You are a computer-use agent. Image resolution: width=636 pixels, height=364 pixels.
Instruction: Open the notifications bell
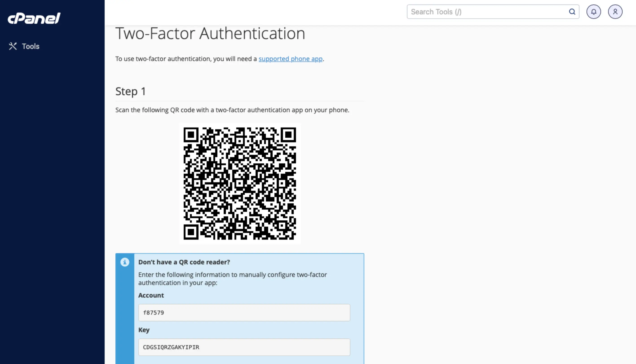point(594,12)
